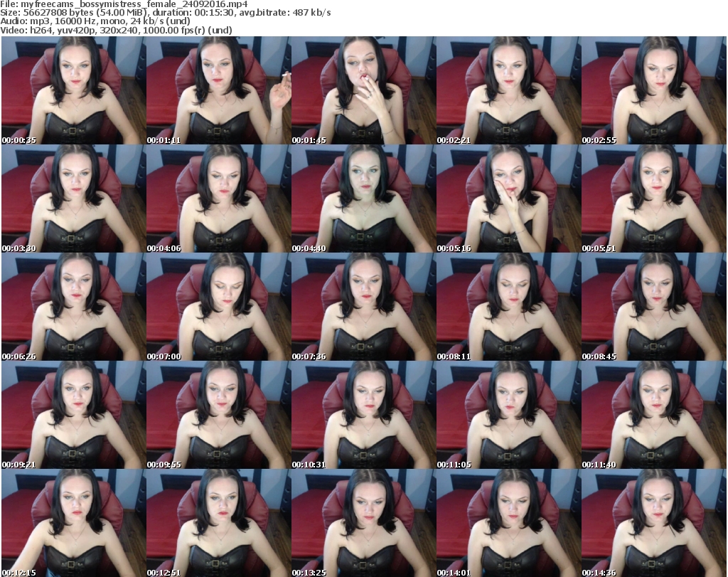The width and height of the screenshot is (728, 577).
Task: Open the frame stamped 00:04:40
Action: [363, 198]
